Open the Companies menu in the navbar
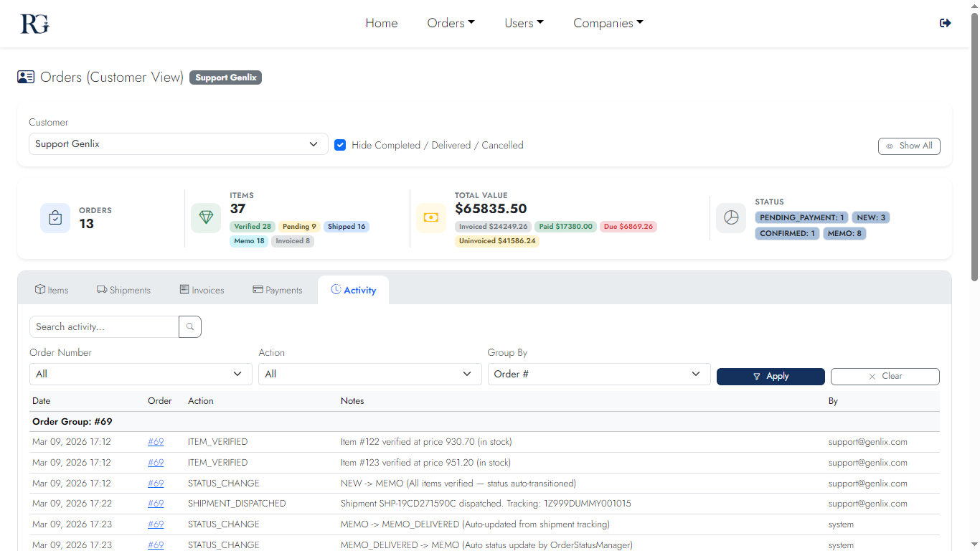980x551 pixels. coord(608,23)
